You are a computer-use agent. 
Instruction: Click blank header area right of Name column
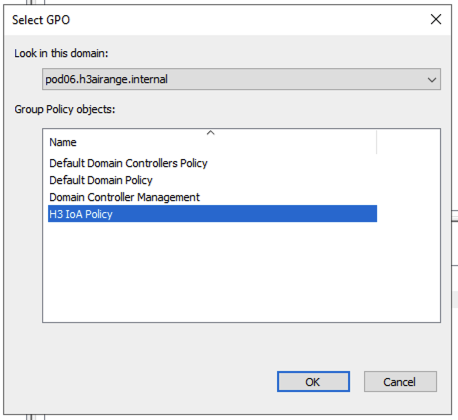[x=409, y=142]
